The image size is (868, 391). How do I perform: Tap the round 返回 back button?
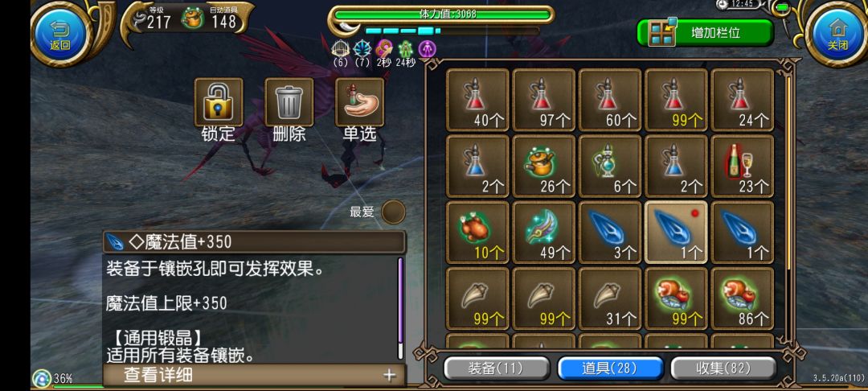click(x=59, y=33)
